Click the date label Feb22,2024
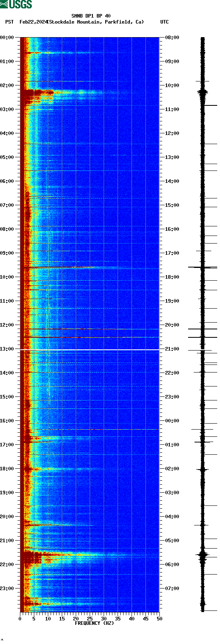 coord(33,22)
